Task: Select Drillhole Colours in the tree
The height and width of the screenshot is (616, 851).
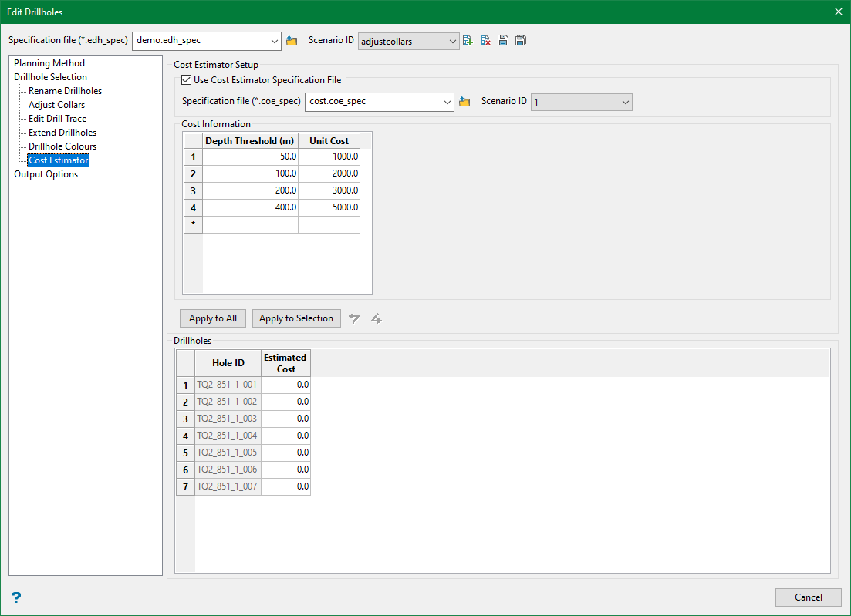Action: pos(62,146)
